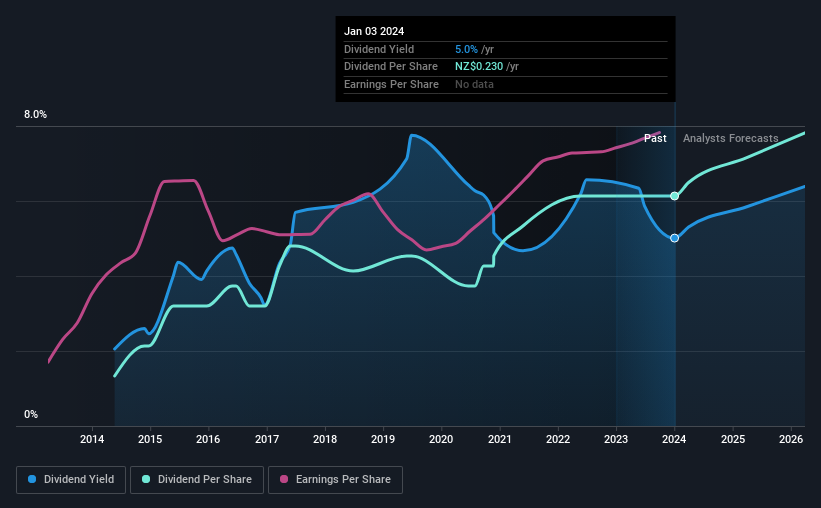The height and width of the screenshot is (508, 821).
Task: Click the 2017 x-axis label
Action: 267,439
